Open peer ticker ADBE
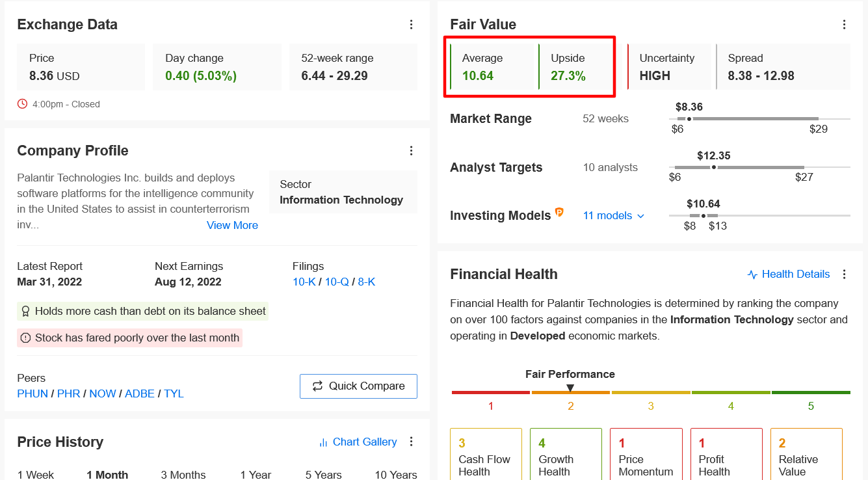868x480 pixels. (x=140, y=393)
